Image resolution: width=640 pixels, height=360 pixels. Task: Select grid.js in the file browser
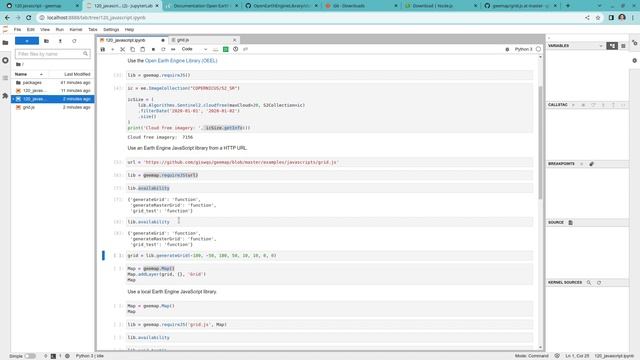pos(53,107)
